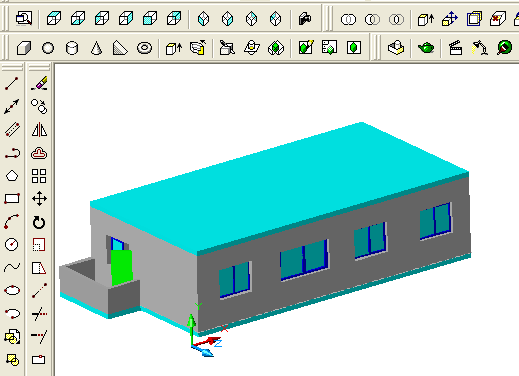Activate the Copy Object tool
The height and width of the screenshot is (376, 519).
click(x=39, y=107)
